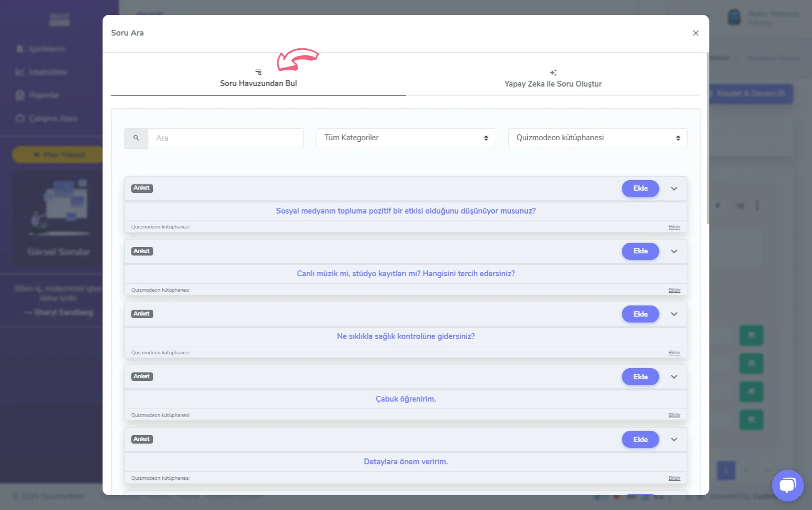Click the modal's vertical scrollbar

click(x=707, y=138)
